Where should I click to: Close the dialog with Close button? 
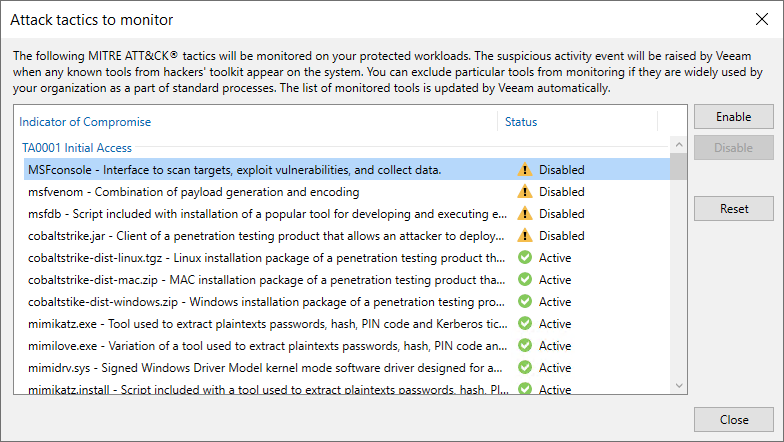click(x=733, y=419)
